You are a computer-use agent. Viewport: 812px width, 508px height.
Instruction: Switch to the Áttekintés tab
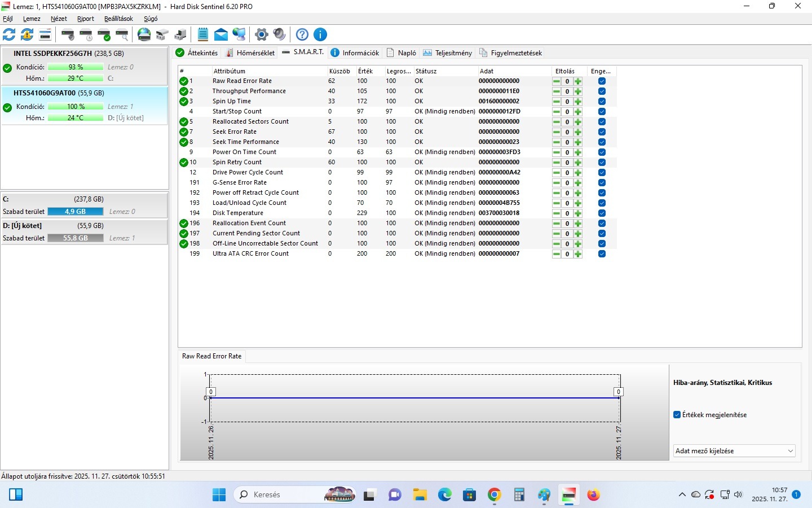197,53
